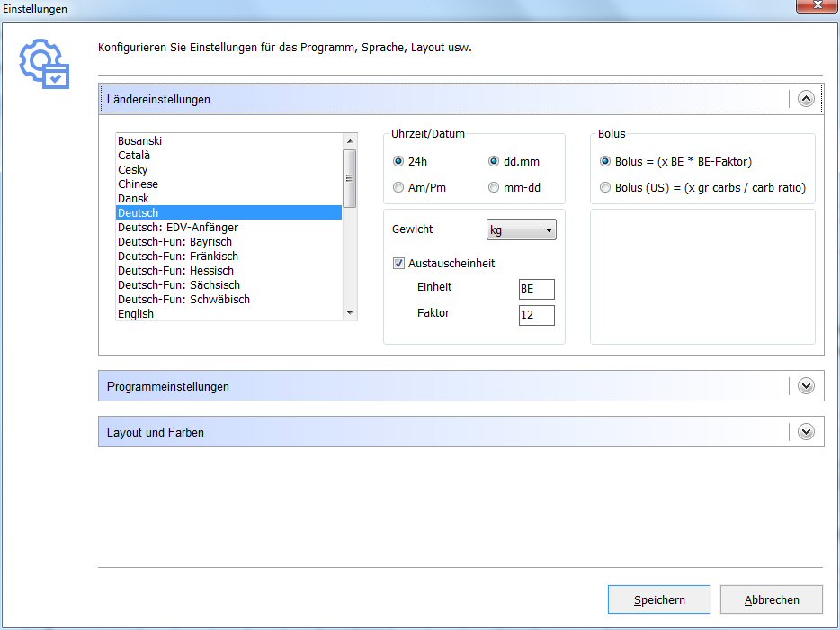Select English in the language list
The image size is (840, 630).
(x=136, y=314)
